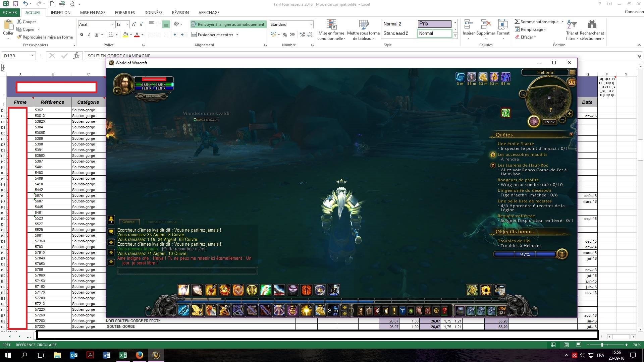Open the Arial font name dropdown
This screenshot has width=644, height=362.
113,24
